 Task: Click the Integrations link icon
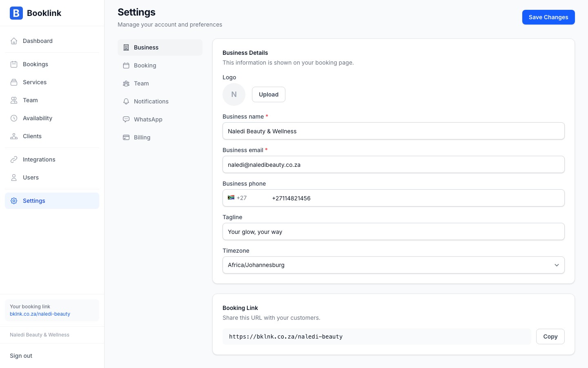[14, 159]
